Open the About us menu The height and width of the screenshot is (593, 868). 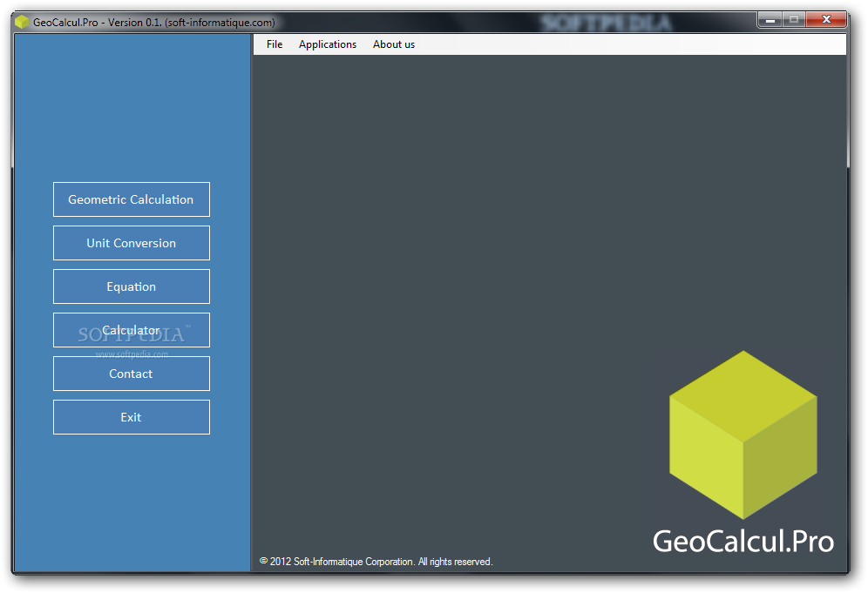click(x=394, y=44)
